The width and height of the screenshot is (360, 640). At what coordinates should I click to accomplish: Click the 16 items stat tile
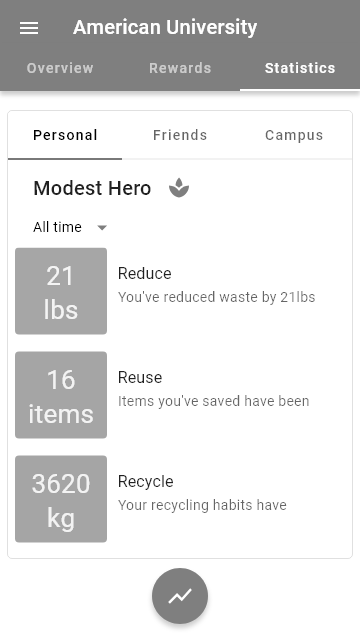tap(61, 395)
